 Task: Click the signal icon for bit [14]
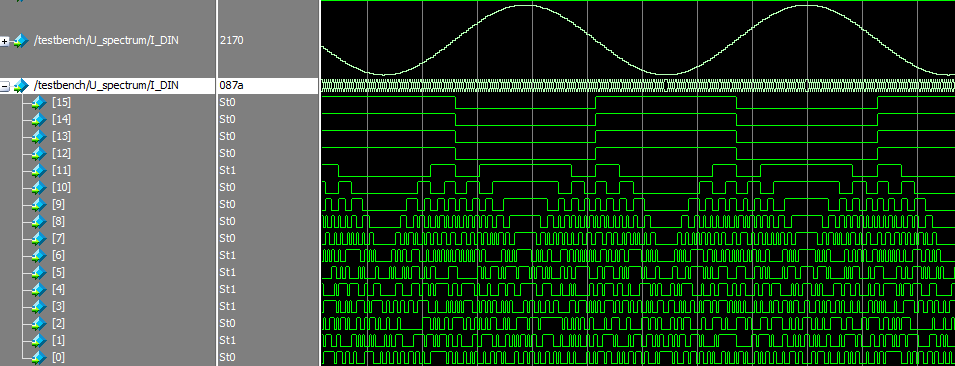pyautogui.click(x=40, y=120)
